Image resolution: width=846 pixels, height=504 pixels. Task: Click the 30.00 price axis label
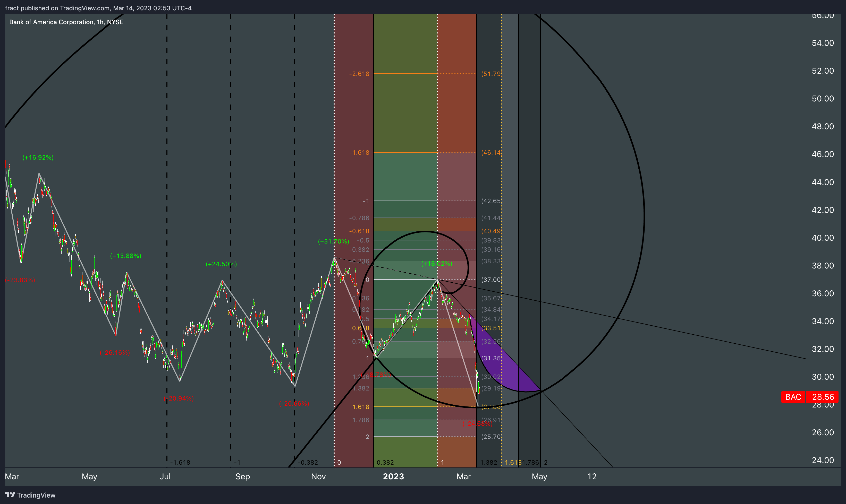tap(823, 377)
